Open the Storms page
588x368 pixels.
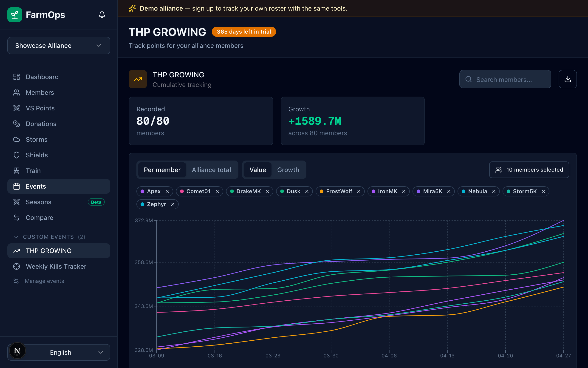59,139
